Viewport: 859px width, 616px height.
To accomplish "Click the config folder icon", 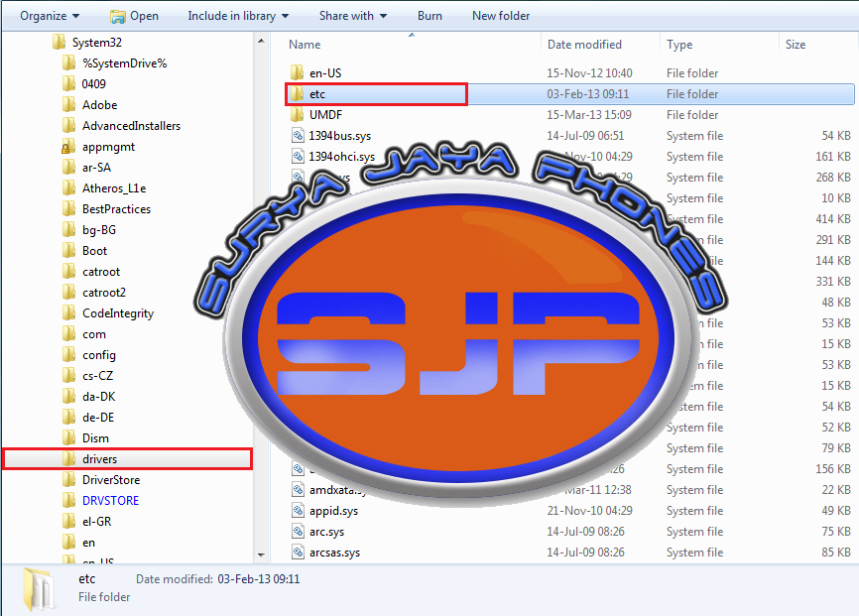I will tap(68, 354).
